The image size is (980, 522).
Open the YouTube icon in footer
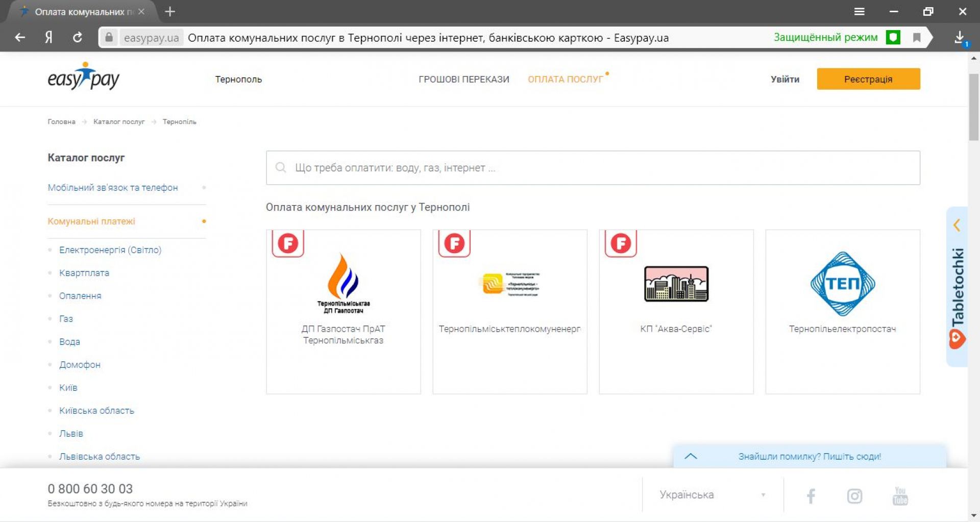(x=900, y=495)
